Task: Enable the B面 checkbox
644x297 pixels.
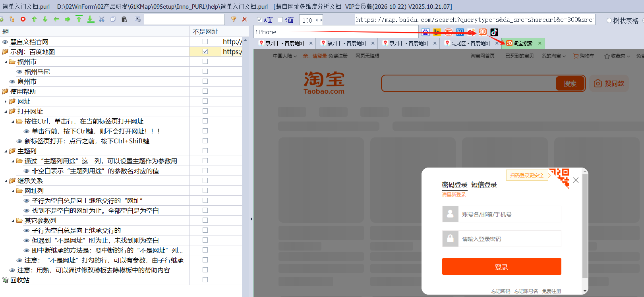Action: tap(280, 20)
